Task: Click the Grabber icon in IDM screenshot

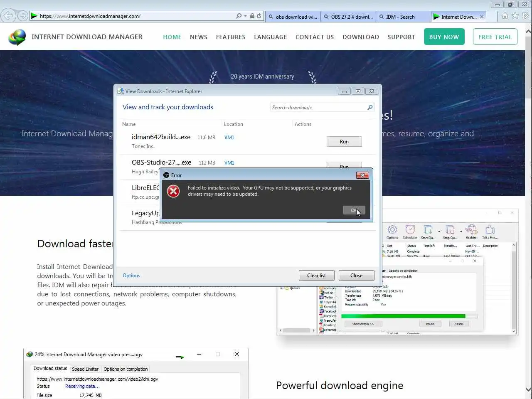Action: 471,230
